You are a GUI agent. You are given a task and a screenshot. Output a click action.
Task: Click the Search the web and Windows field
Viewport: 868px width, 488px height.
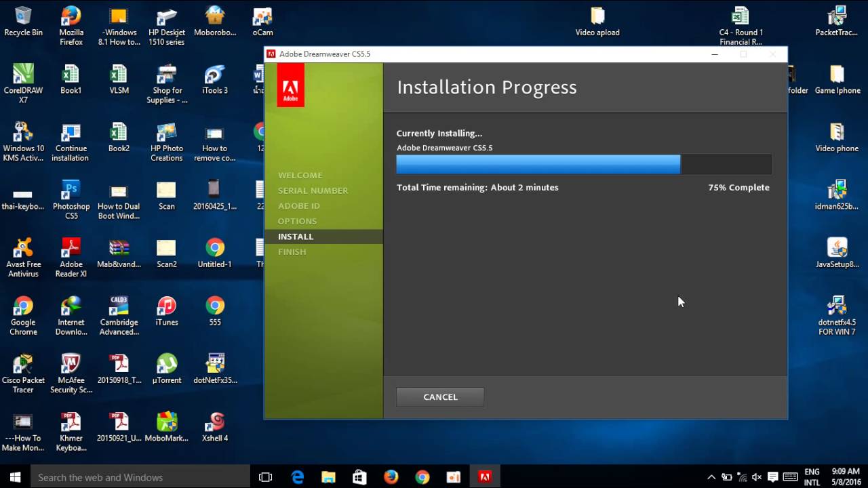(x=136, y=477)
